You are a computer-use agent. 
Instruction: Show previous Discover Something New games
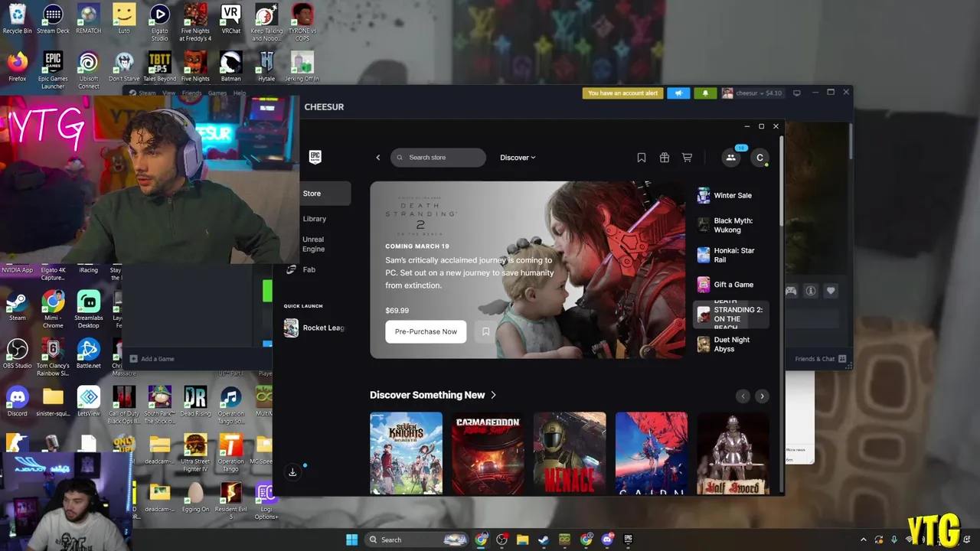(743, 396)
